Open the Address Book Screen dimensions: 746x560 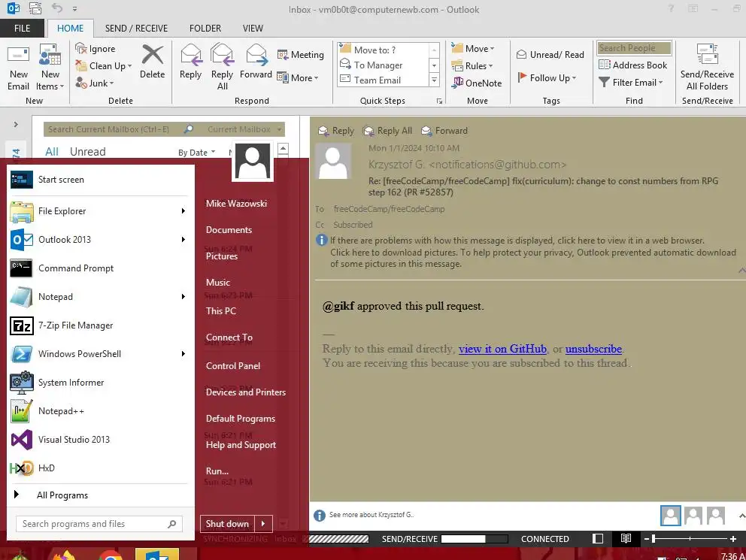[x=632, y=65]
